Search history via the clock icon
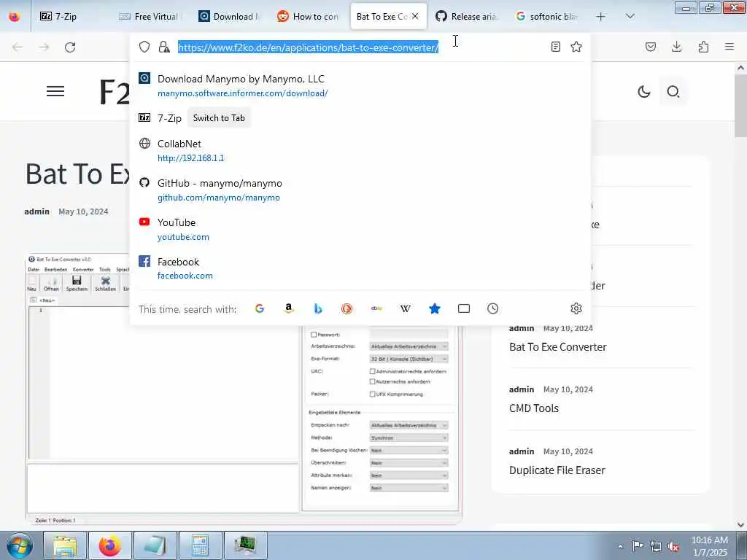This screenshot has width=747, height=560. pyautogui.click(x=493, y=308)
